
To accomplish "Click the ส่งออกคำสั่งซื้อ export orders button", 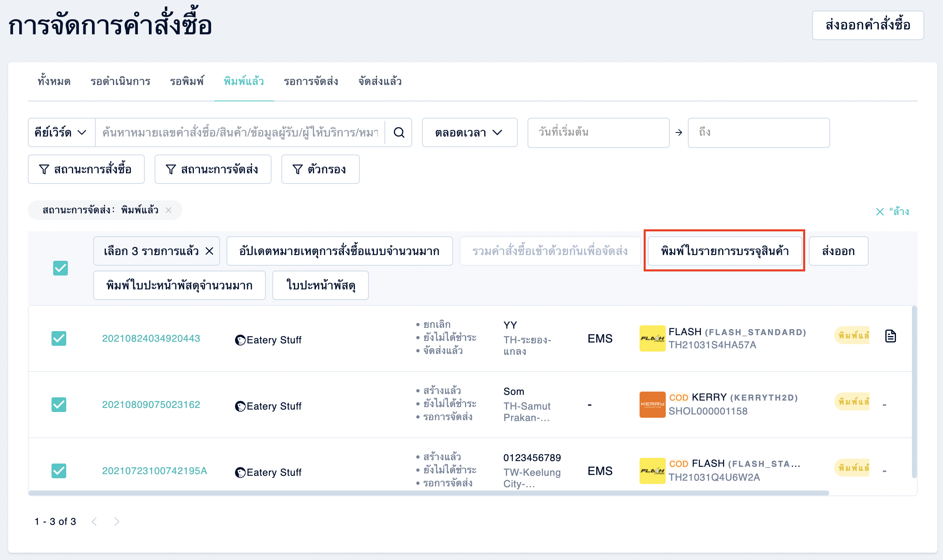I will 868,25.
